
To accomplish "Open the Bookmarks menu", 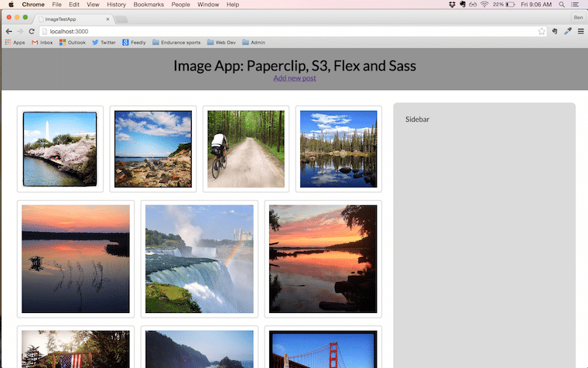I will 149,5.
